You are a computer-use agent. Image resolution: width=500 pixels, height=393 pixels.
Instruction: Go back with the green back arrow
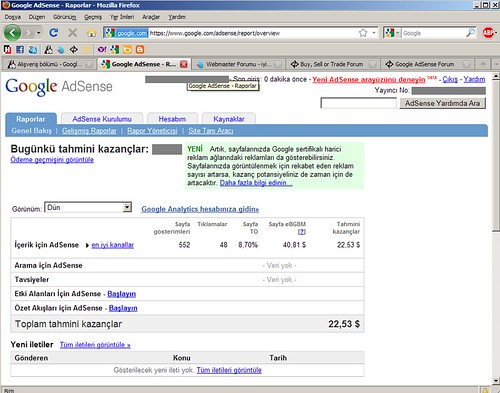(x=12, y=33)
